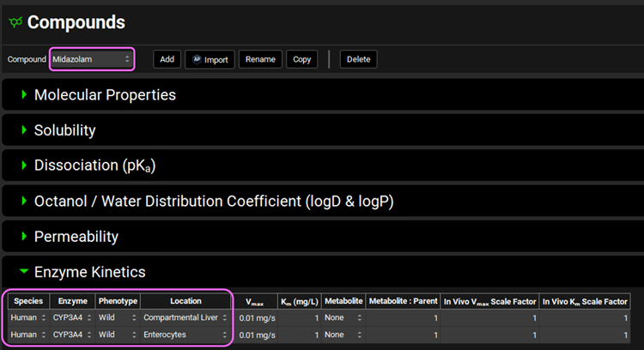
Task: Click the Delete compound button
Action: [x=358, y=59]
